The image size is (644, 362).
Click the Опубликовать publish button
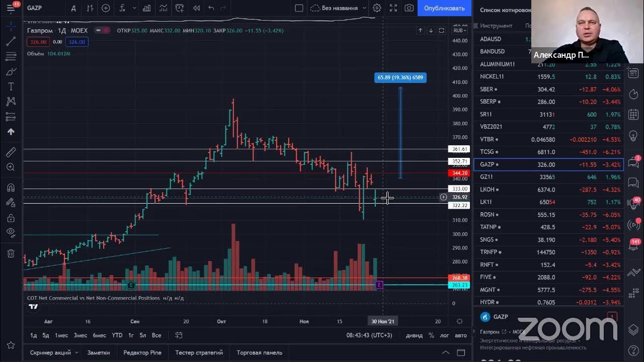[444, 8]
